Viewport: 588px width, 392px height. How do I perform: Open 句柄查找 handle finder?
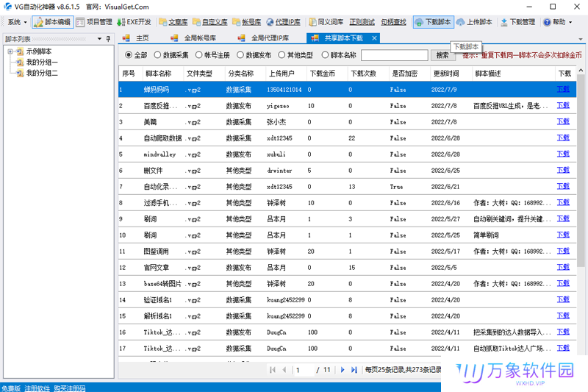[x=393, y=22]
